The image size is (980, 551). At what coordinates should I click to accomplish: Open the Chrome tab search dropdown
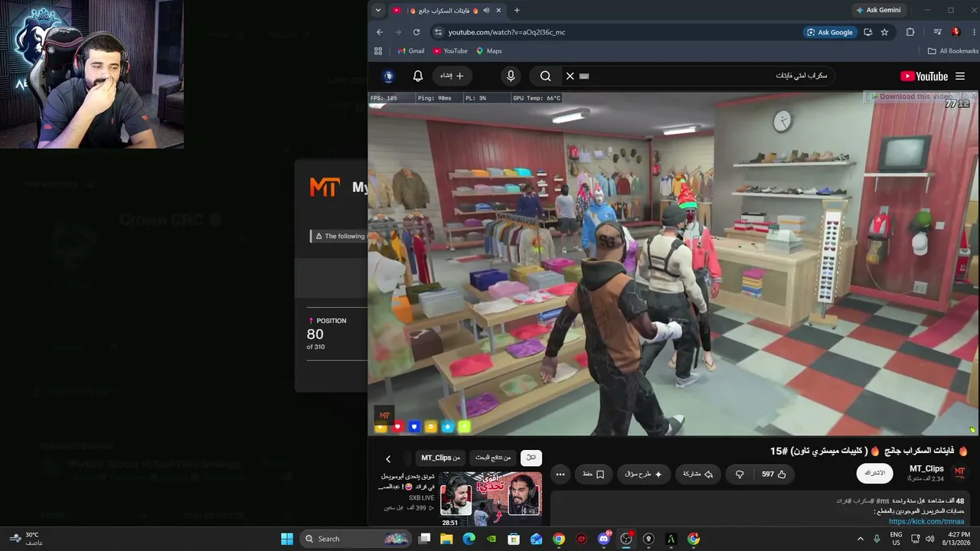(x=377, y=10)
